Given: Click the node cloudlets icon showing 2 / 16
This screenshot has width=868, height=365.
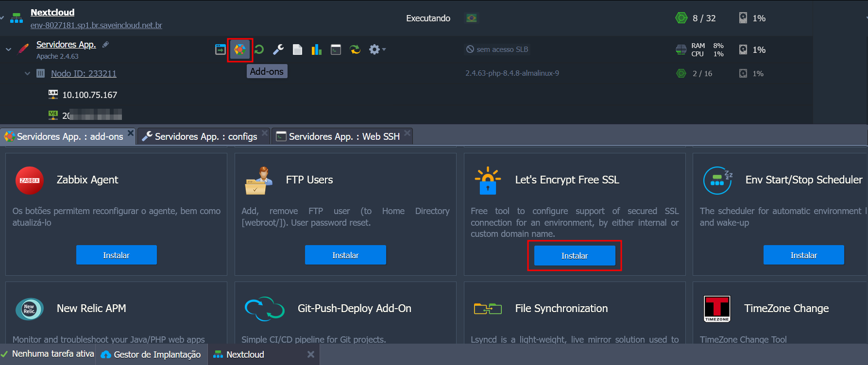Looking at the screenshot, I should pos(681,73).
